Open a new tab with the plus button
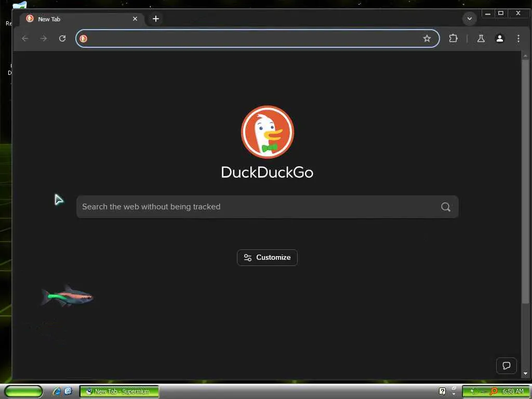Viewport: 532px width, 399px height. pyautogui.click(x=156, y=19)
